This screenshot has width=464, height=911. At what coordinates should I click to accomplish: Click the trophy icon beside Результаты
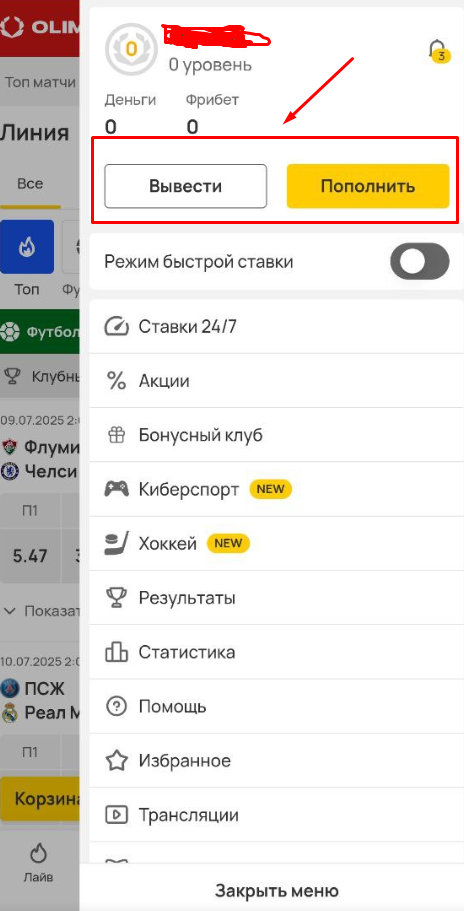[116, 598]
